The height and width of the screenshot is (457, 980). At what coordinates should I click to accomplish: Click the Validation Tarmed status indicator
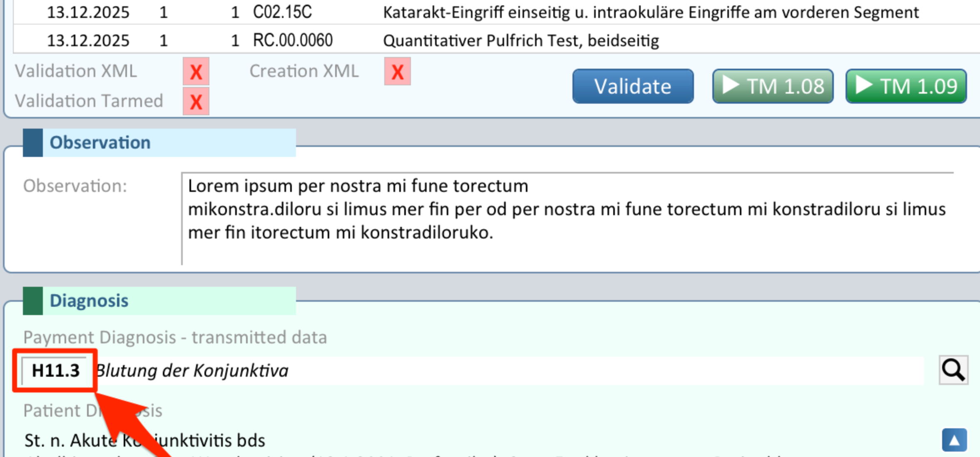click(x=196, y=102)
